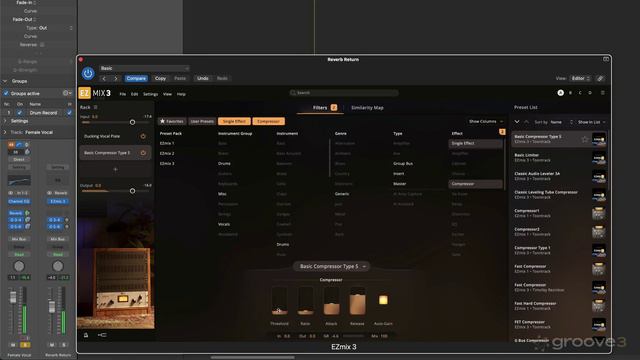Viewport: 640px width, 360px height.
Task: Click the Undo button
Action: (203, 78)
